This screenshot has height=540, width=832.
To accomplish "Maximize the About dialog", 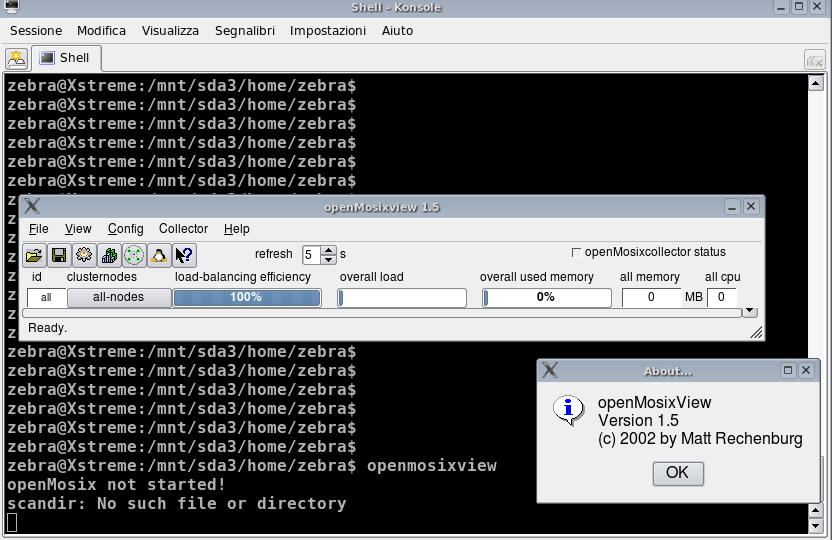I will (x=788, y=370).
